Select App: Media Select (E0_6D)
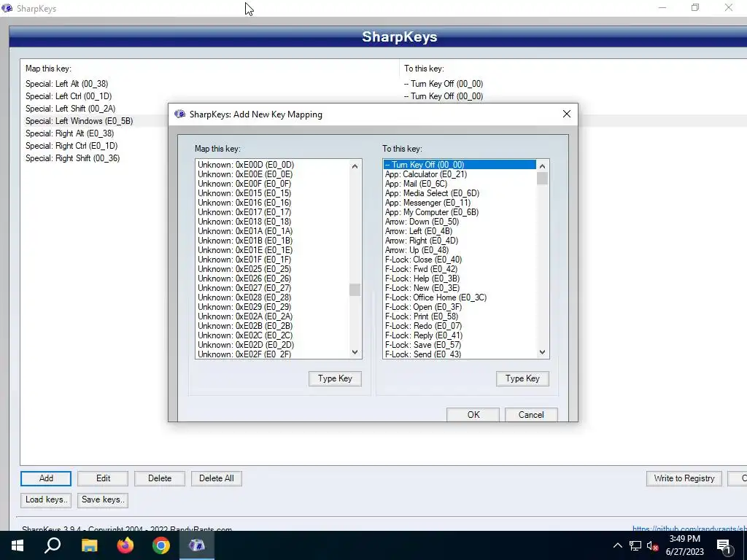This screenshot has width=747, height=560. pos(460,193)
